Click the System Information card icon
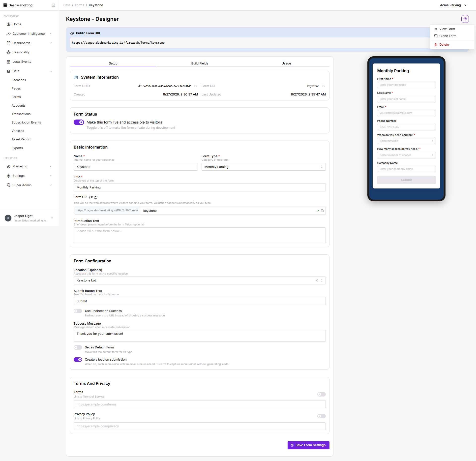476x461 pixels. coord(76,77)
